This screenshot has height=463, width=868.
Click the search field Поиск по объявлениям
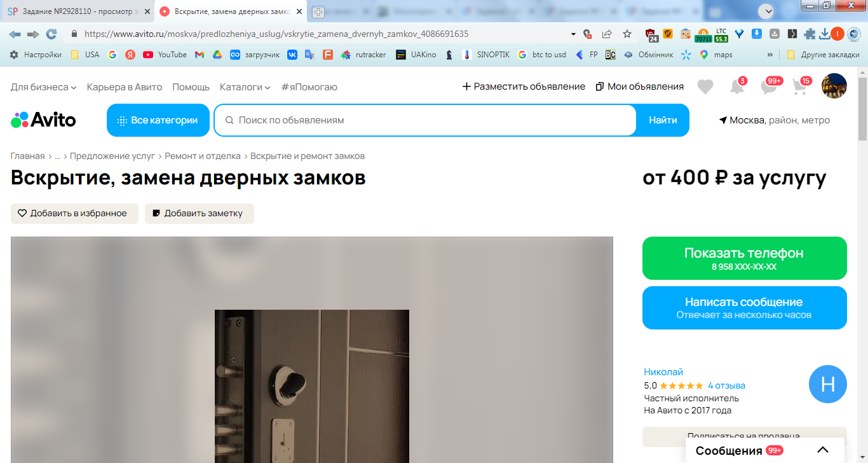425,120
